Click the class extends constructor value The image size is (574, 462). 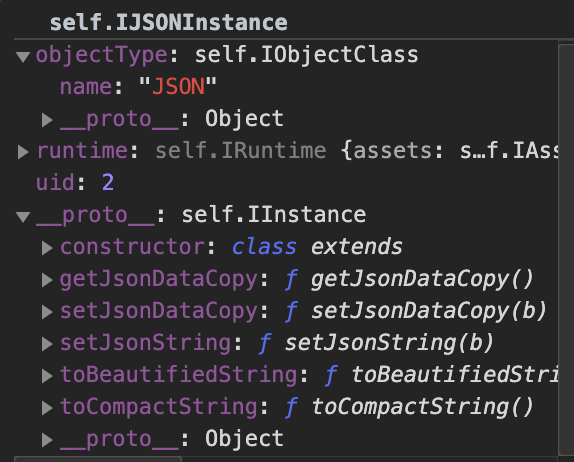(x=317, y=247)
